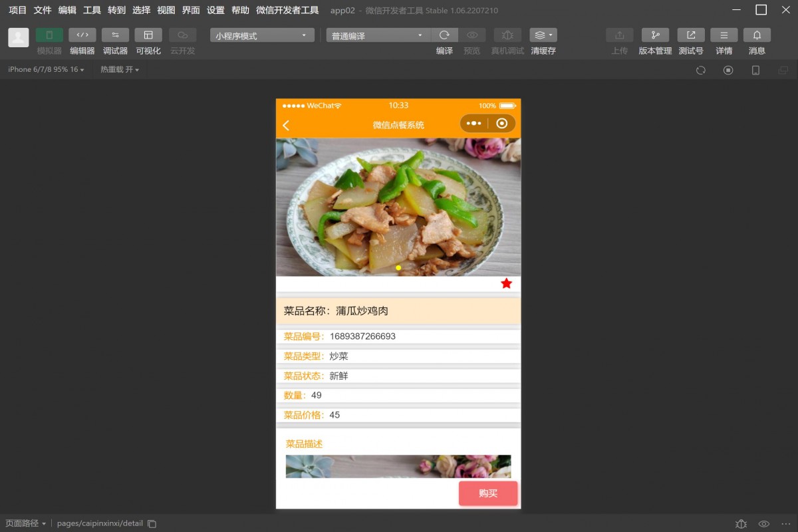Click the yellow carousel indicator dot
798x532 pixels.
(398, 268)
